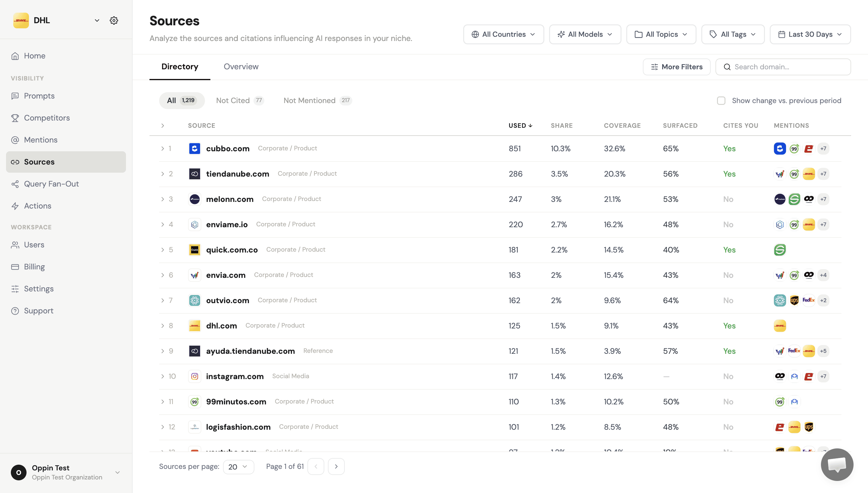The width and height of the screenshot is (868, 493).
Task: Select the All sources filter
Action: (x=182, y=101)
